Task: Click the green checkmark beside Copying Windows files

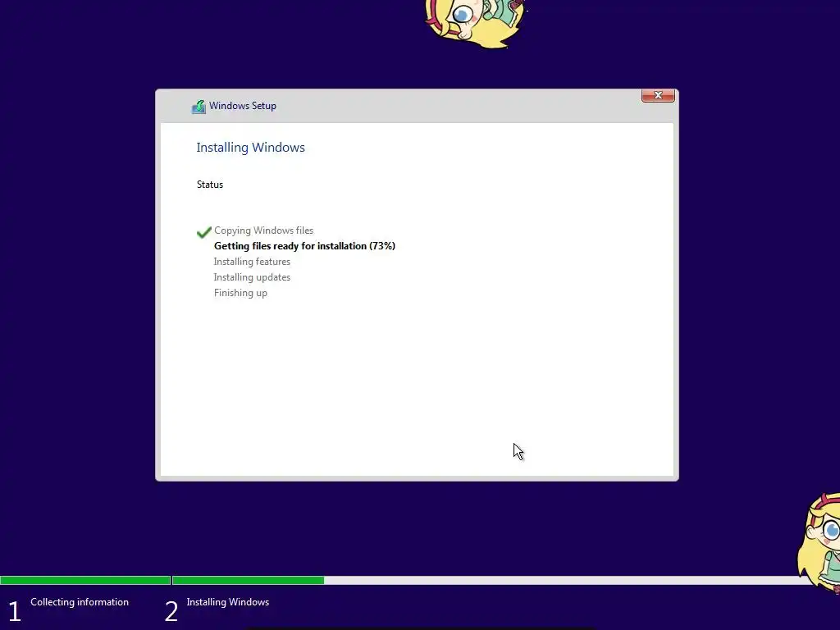Action: [203, 232]
